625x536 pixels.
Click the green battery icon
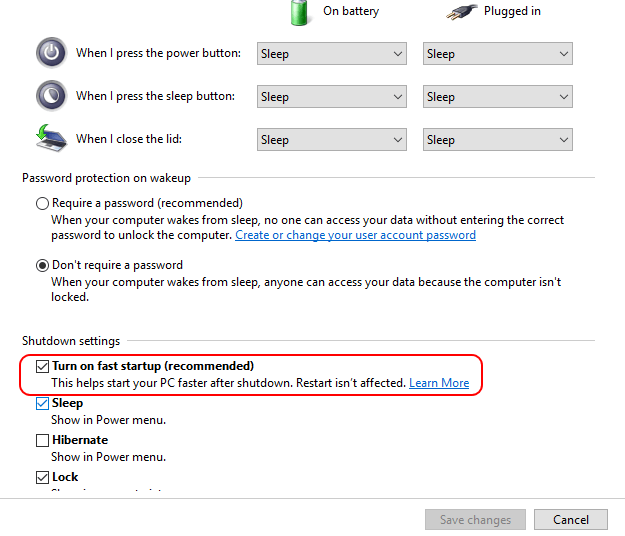pyautogui.click(x=300, y=12)
